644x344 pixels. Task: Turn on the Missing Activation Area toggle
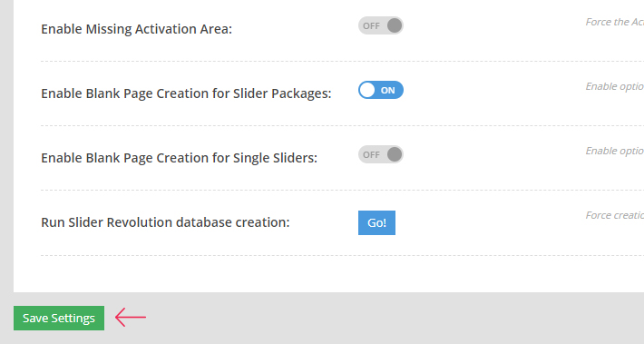tap(381, 25)
